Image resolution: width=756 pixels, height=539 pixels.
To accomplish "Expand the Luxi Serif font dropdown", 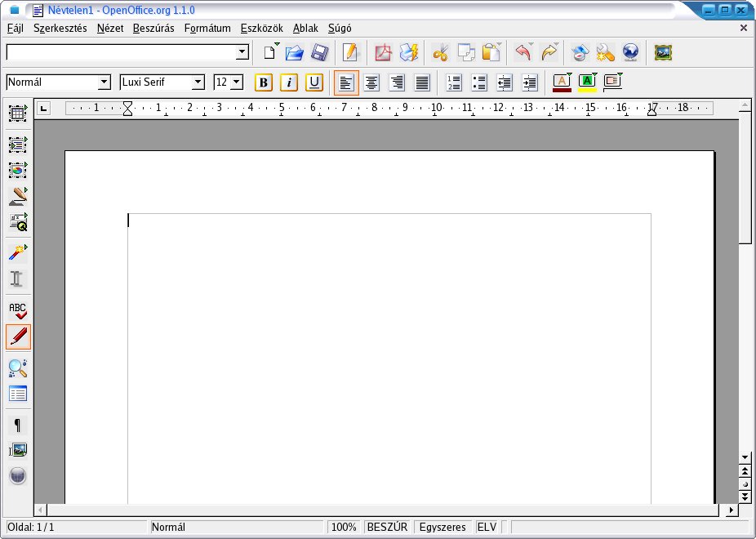I will click(x=198, y=82).
